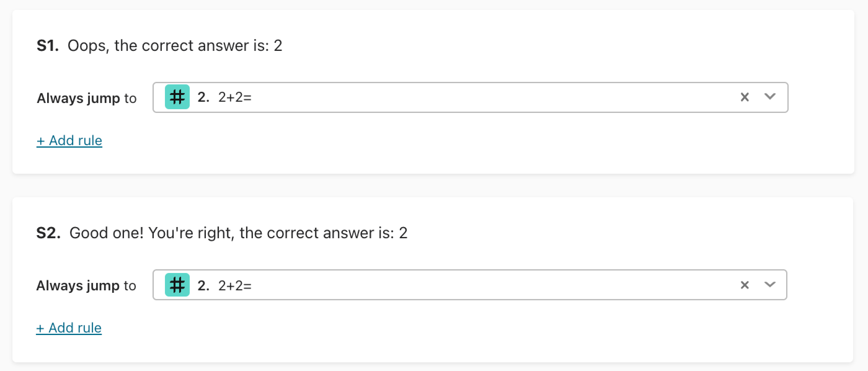Click '2+2=' text in S2 jump field
This screenshot has width=868, height=371.
[x=235, y=286]
